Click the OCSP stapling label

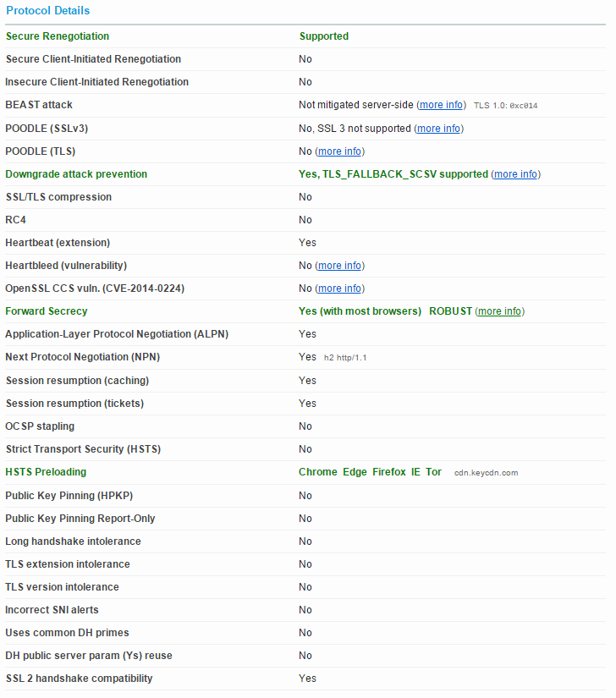click(x=40, y=426)
